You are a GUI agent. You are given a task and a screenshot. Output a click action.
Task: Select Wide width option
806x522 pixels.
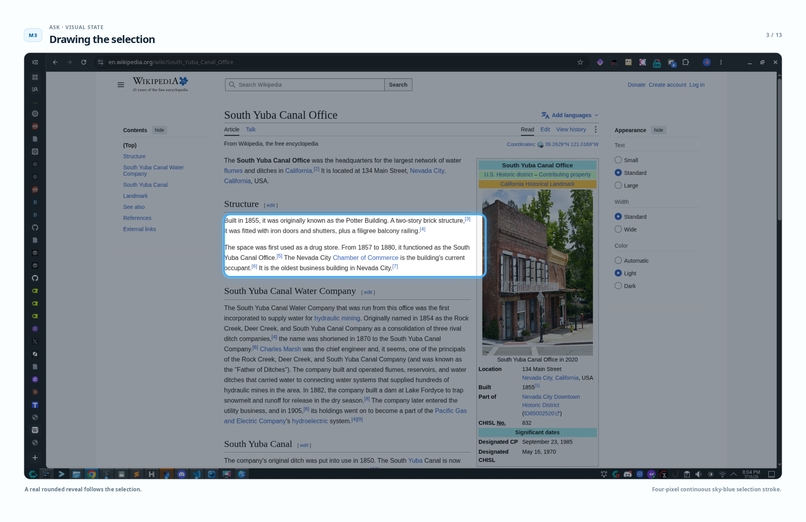click(x=618, y=229)
